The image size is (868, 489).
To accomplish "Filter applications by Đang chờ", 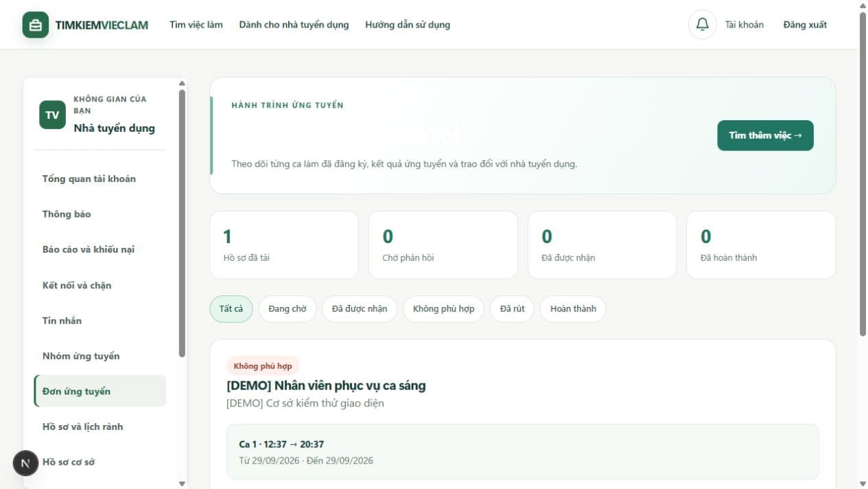I will 288,309.
